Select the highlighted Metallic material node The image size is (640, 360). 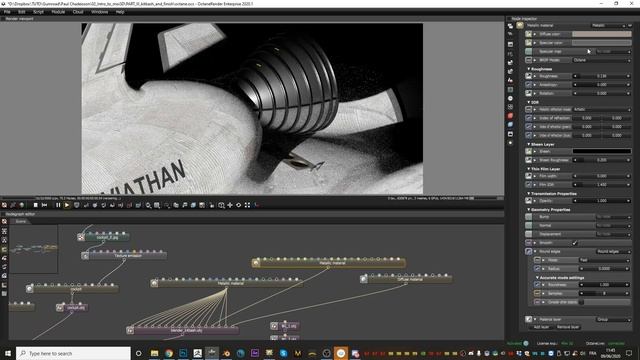(329, 263)
